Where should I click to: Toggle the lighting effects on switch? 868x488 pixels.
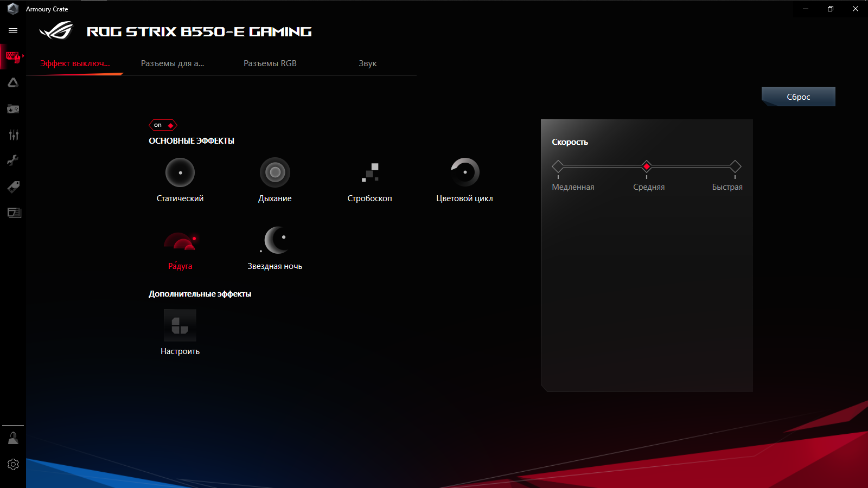coord(163,125)
